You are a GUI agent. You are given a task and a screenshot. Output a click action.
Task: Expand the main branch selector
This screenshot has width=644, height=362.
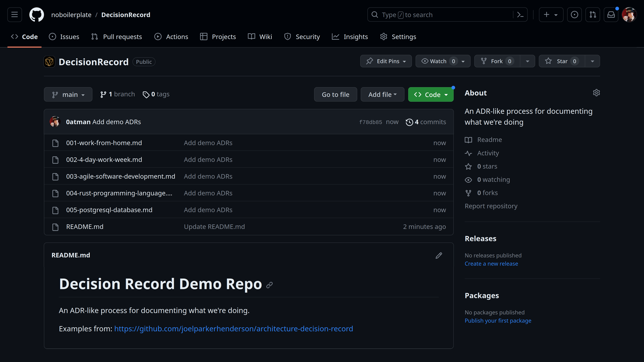click(x=68, y=94)
